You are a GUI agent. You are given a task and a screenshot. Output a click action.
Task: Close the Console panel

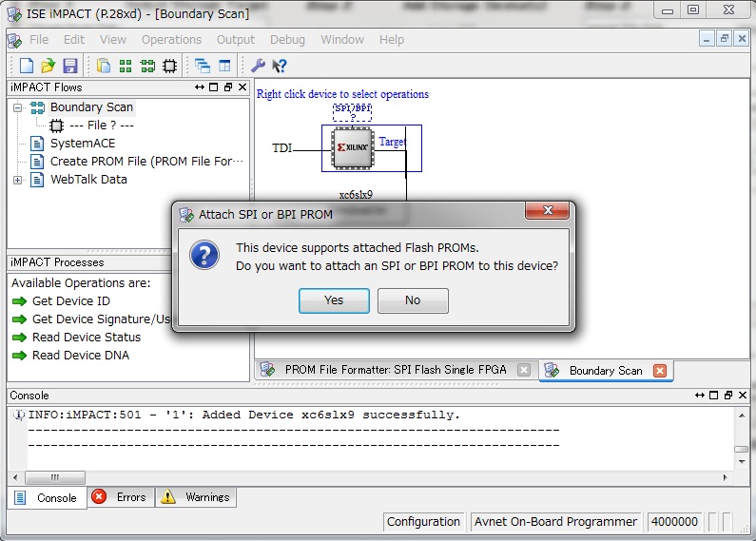click(743, 396)
